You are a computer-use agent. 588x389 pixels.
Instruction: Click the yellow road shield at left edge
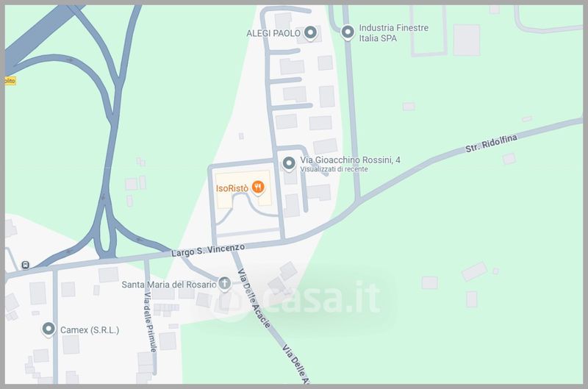coord(10,81)
